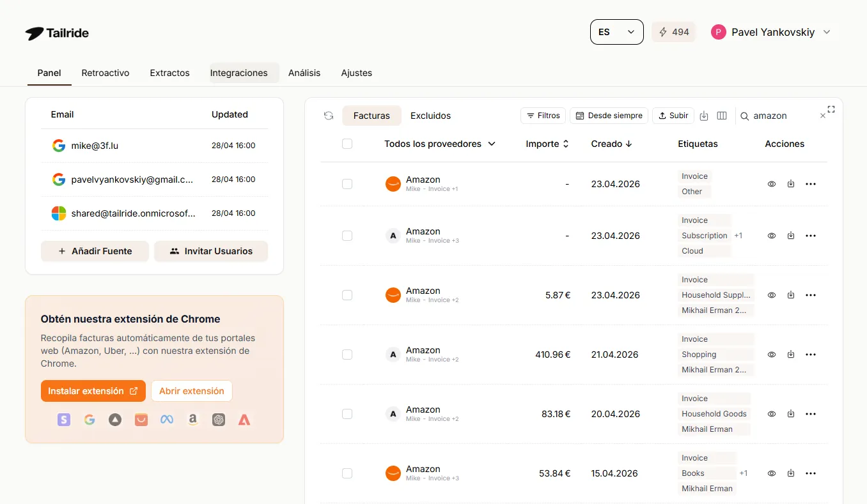
Task: Open more actions for the 5.87 € invoice
Action: click(x=811, y=295)
